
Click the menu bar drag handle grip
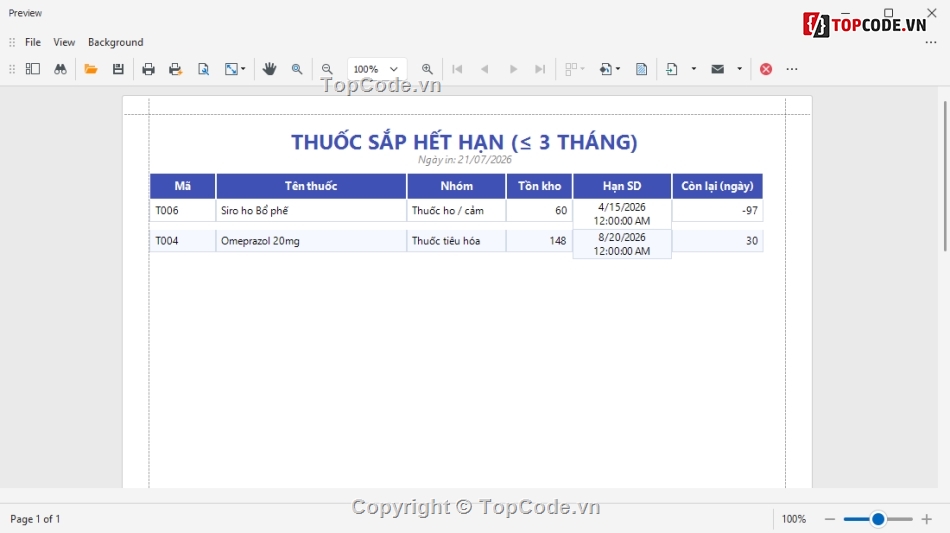[x=12, y=42]
